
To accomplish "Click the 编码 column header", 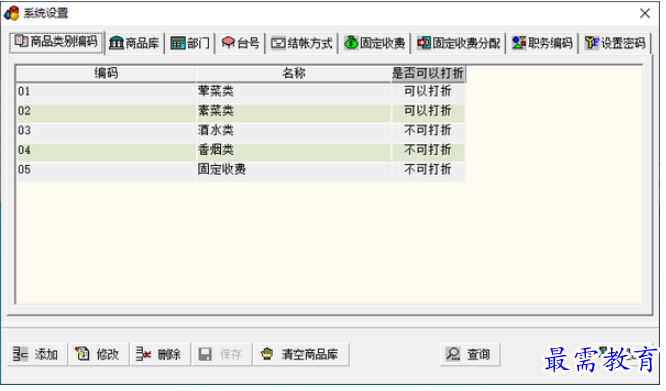I will 106,73.
